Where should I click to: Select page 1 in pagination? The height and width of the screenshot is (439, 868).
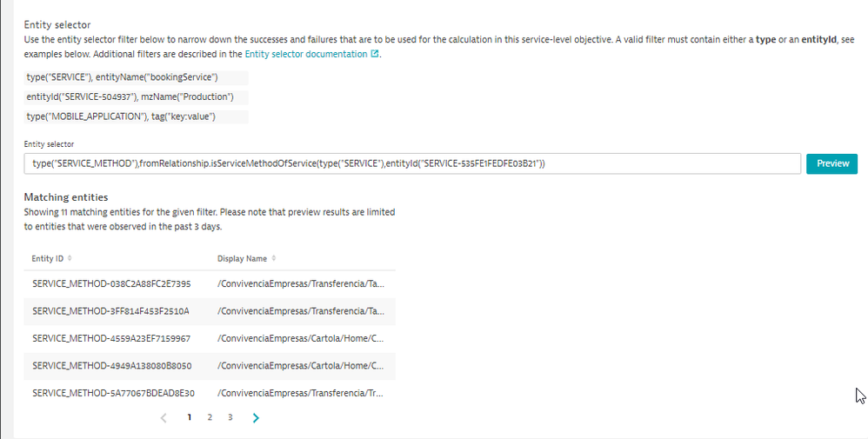click(190, 417)
